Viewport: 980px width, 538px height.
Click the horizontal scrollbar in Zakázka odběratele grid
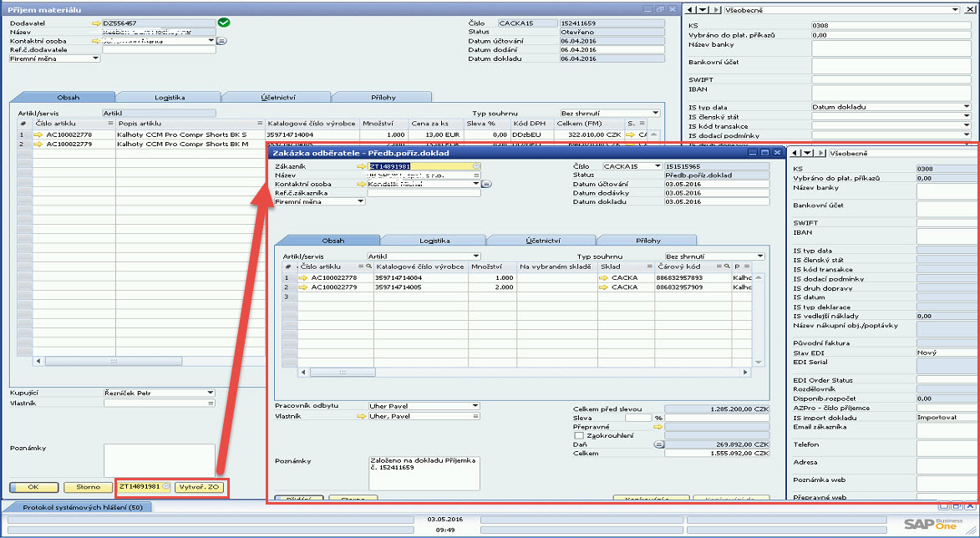click(x=343, y=373)
